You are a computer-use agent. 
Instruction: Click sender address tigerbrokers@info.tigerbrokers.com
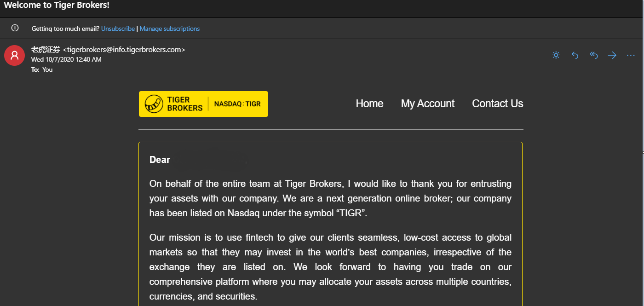pyautogui.click(x=124, y=50)
